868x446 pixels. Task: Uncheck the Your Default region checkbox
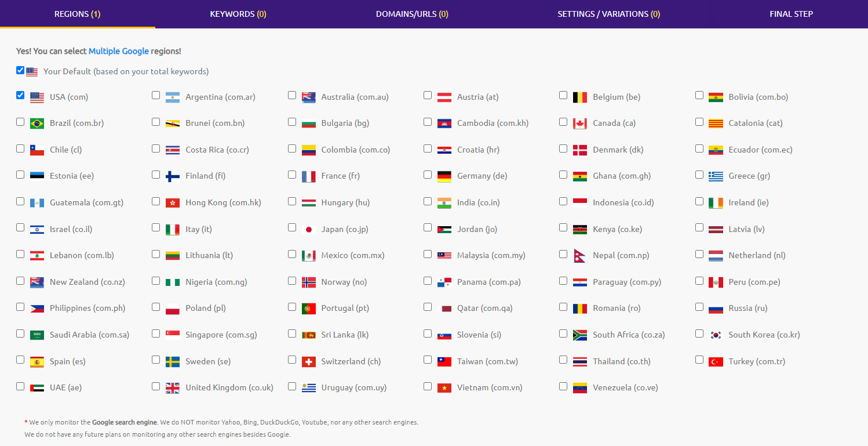(20, 70)
